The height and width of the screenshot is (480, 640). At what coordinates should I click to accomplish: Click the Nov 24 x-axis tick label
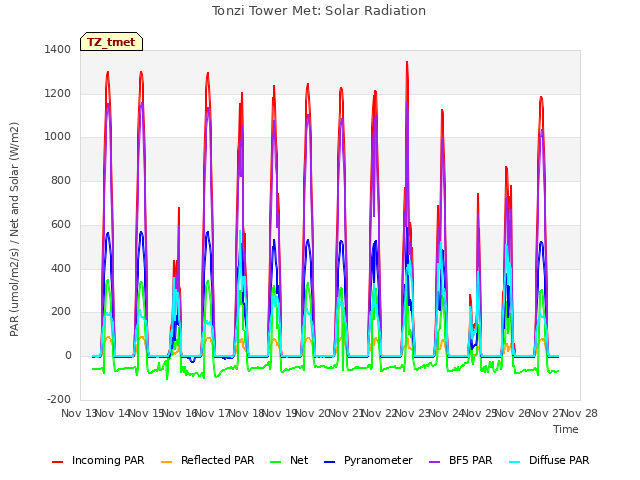pos(447,413)
